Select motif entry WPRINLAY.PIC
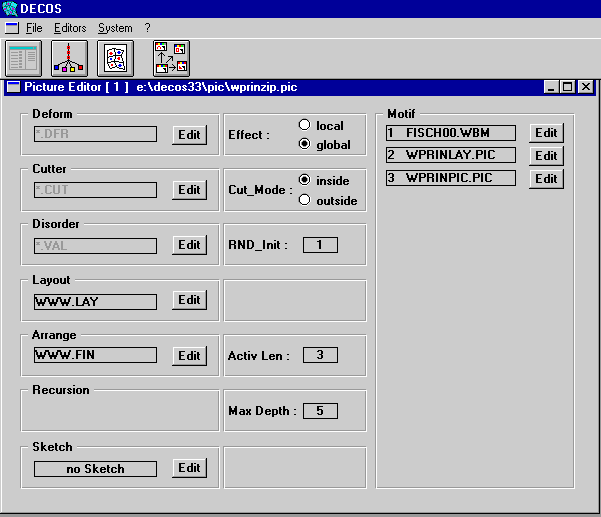The height and width of the screenshot is (517, 601). (x=451, y=155)
